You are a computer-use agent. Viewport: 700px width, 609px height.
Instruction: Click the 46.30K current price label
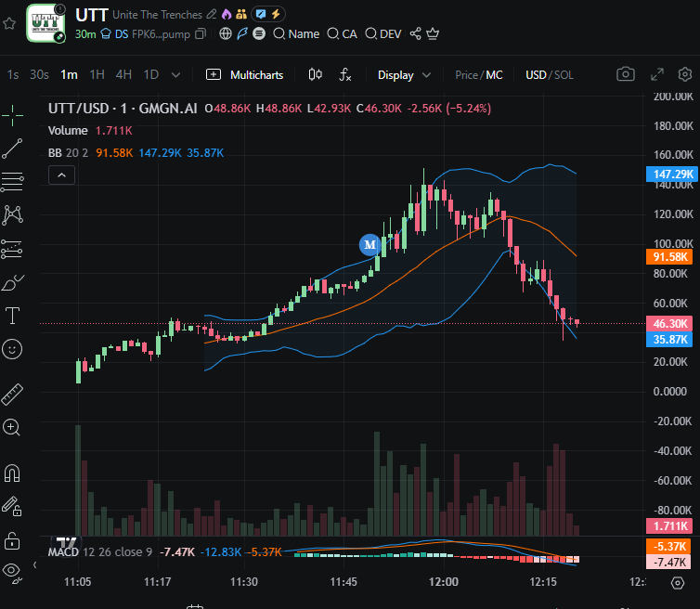(x=669, y=324)
